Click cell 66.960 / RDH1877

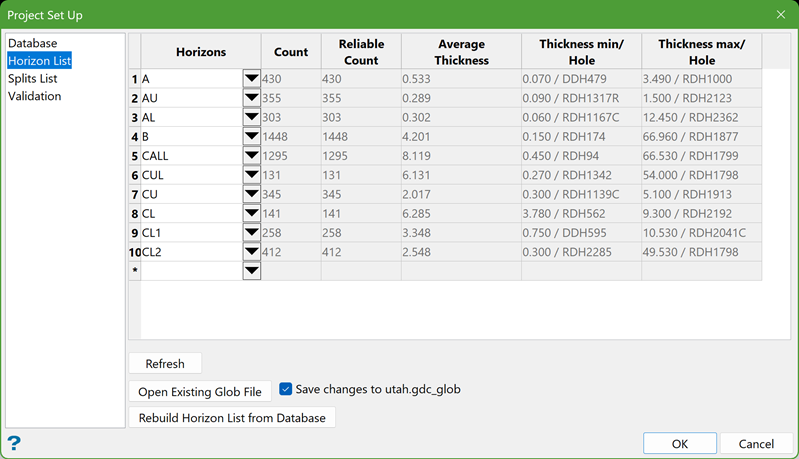coord(702,137)
